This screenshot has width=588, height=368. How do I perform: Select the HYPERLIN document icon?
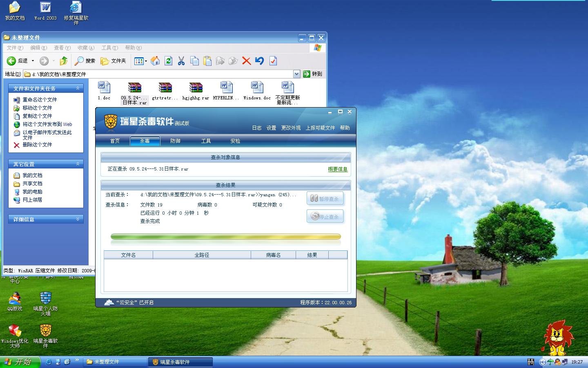(226, 88)
